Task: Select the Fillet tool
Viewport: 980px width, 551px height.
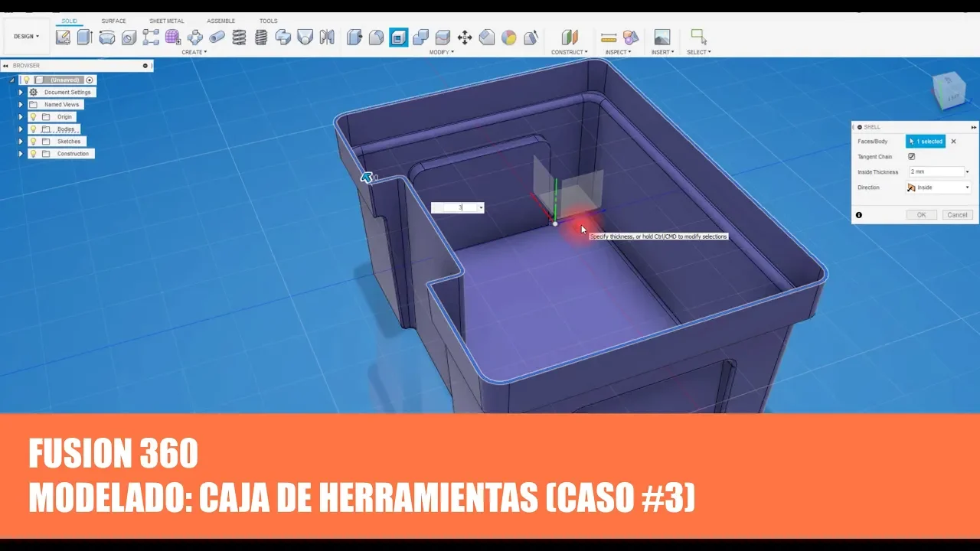Action: [376, 37]
